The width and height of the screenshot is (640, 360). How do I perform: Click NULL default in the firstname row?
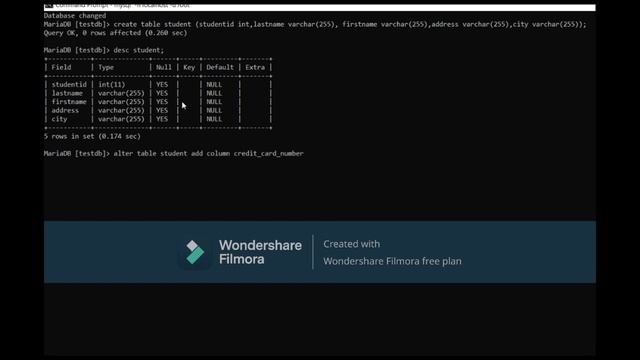214,102
